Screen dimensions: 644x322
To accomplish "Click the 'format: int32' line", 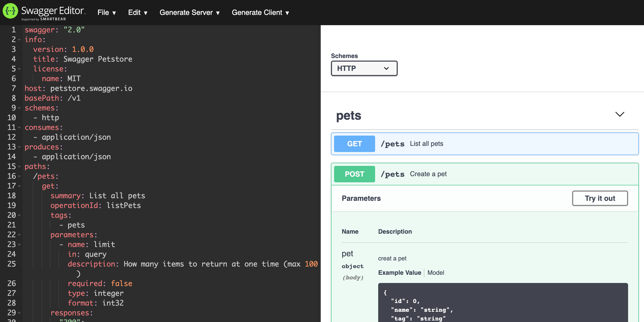I will click(x=95, y=303).
